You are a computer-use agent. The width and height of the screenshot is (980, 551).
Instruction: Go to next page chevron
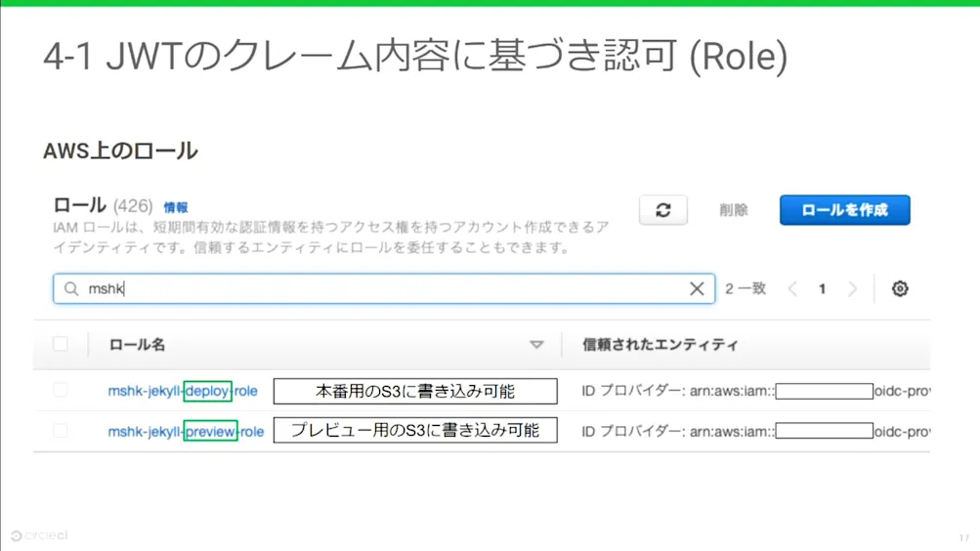[853, 288]
